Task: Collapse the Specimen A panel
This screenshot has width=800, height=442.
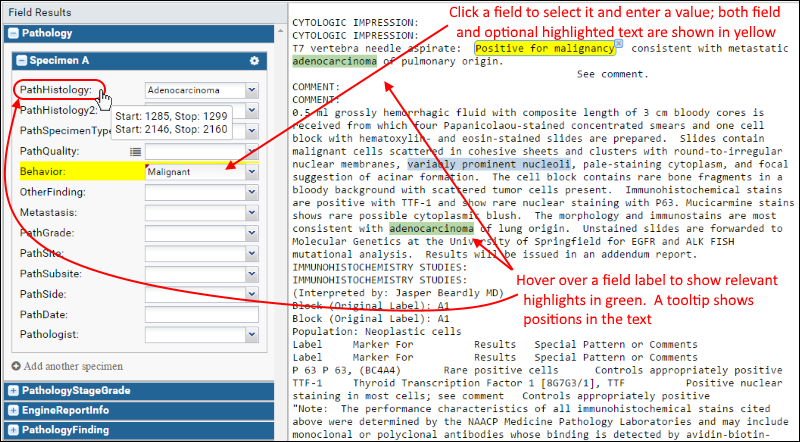Action: coord(21,61)
